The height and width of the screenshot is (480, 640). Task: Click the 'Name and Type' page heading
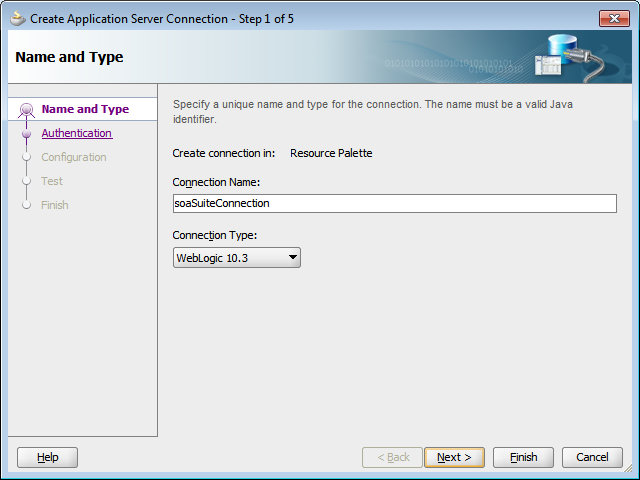69,57
